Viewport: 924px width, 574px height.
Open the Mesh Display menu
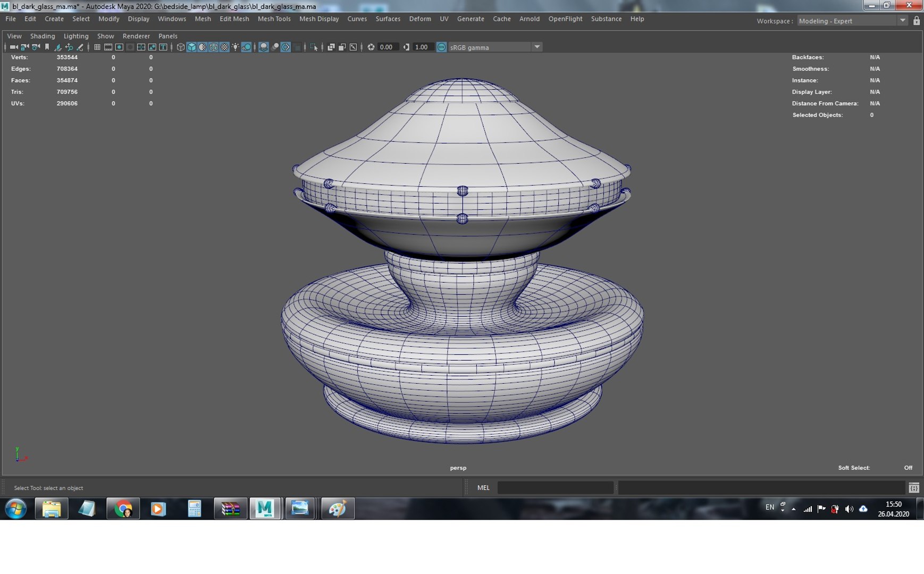pyautogui.click(x=319, y=19)
